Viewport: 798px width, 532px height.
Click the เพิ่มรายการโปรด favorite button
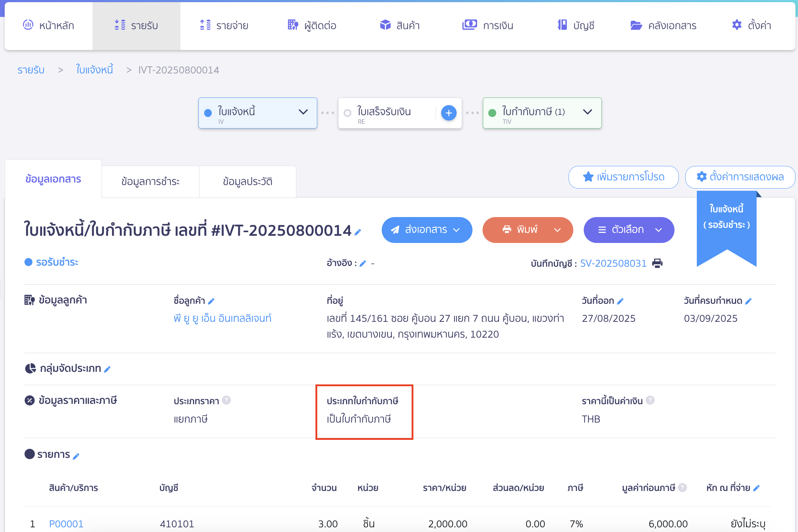624,177
